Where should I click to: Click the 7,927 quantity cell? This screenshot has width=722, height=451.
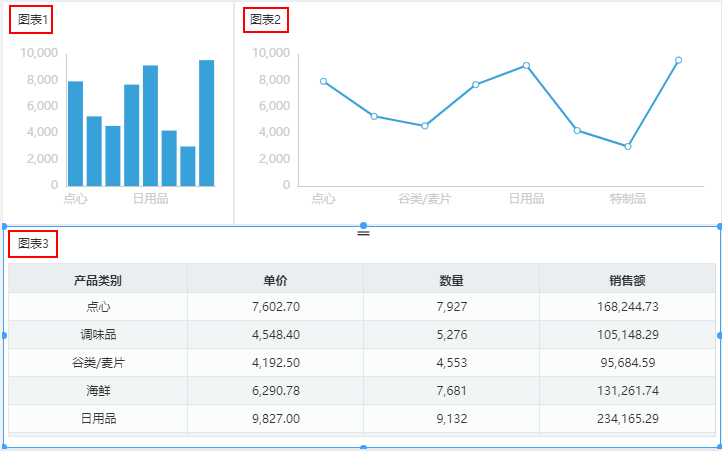[451, 307]
